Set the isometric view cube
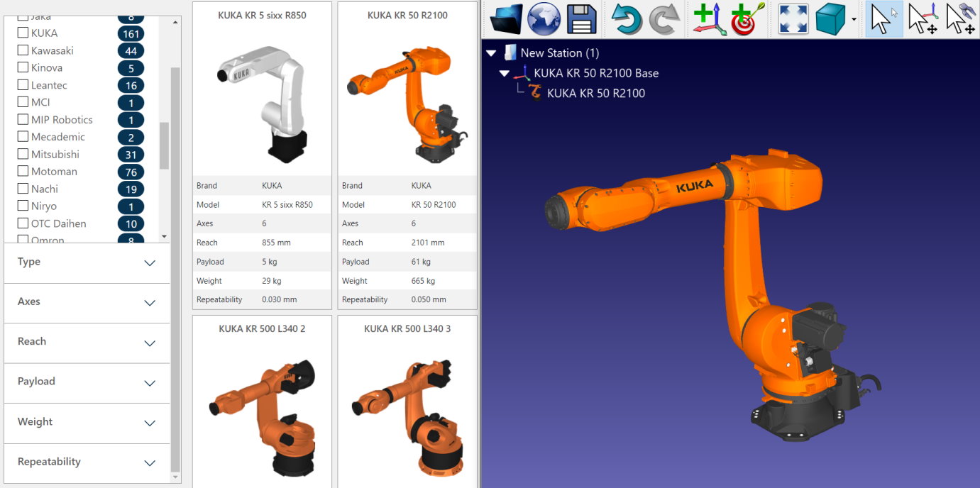The image size is (980, 488). (830, 19)
